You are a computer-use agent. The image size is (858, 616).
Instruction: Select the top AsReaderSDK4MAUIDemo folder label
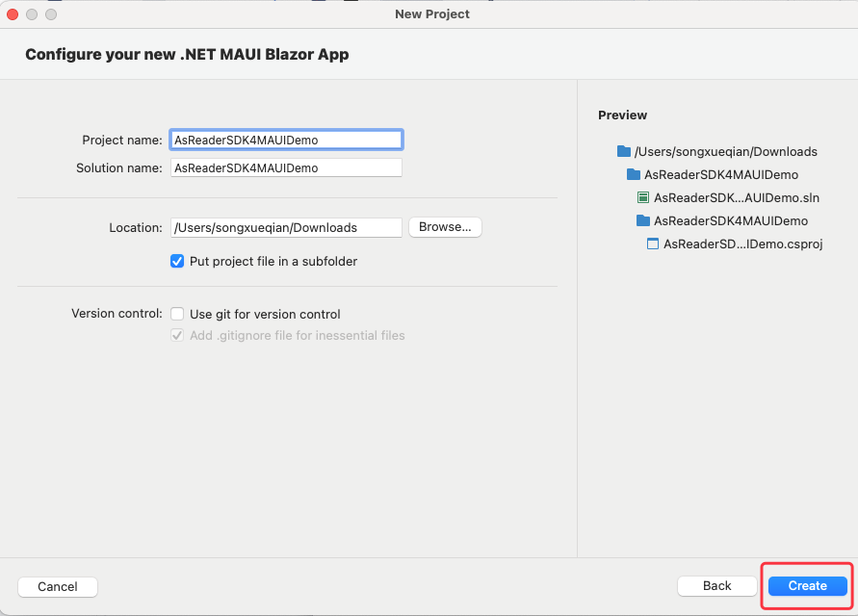click(720, 174)
